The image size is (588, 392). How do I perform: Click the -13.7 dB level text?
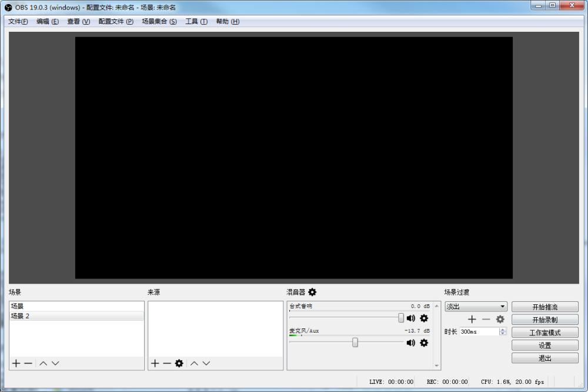(x=417, y=331)
